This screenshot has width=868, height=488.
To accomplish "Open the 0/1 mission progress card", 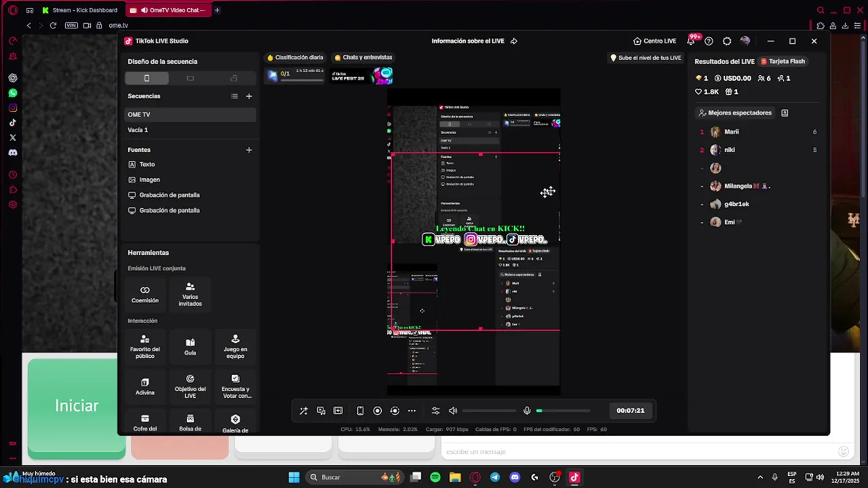I will (x=295, y=75).
